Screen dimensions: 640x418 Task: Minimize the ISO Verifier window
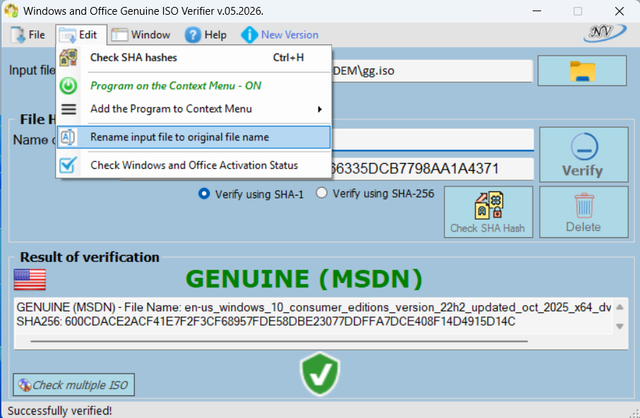coord(537,11)
